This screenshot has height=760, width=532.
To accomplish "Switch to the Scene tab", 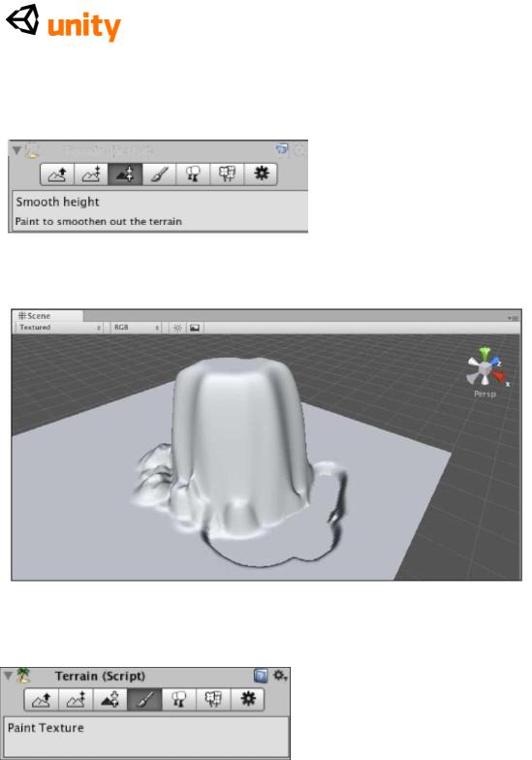I will 47,316.
